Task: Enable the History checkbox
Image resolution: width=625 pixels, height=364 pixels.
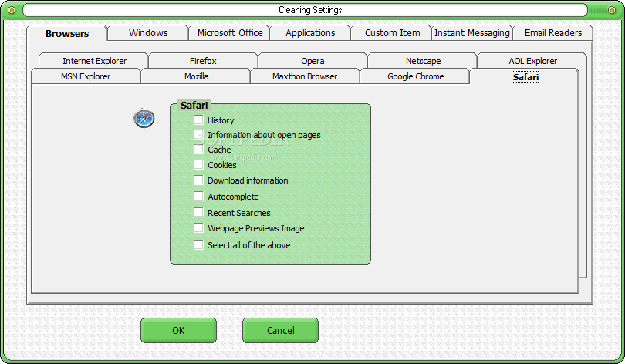Action: pos(198,120)
